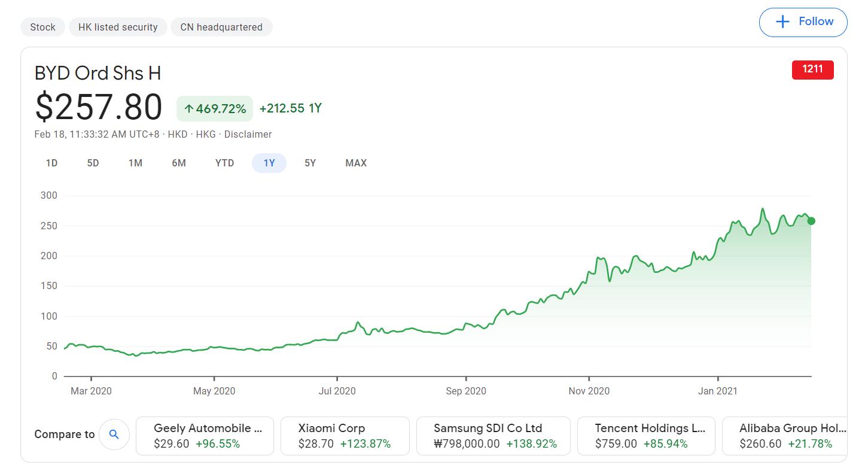Select the 1Y time range

coord(269,163)
